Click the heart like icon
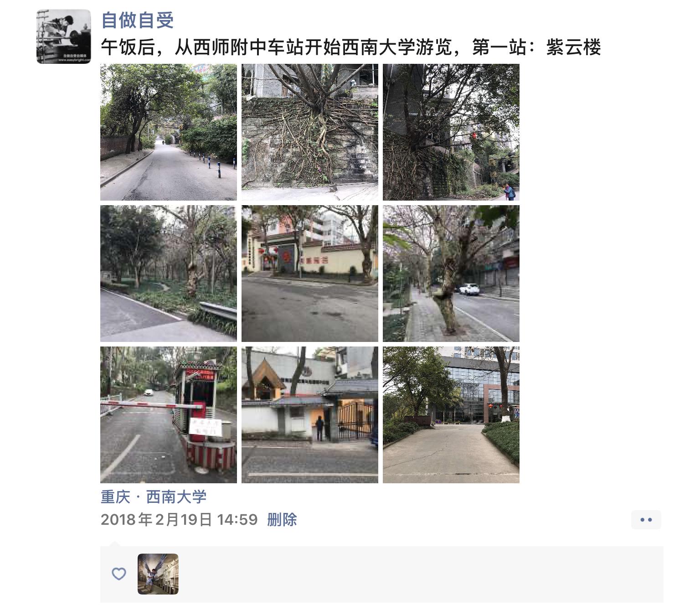 [119, 574]
